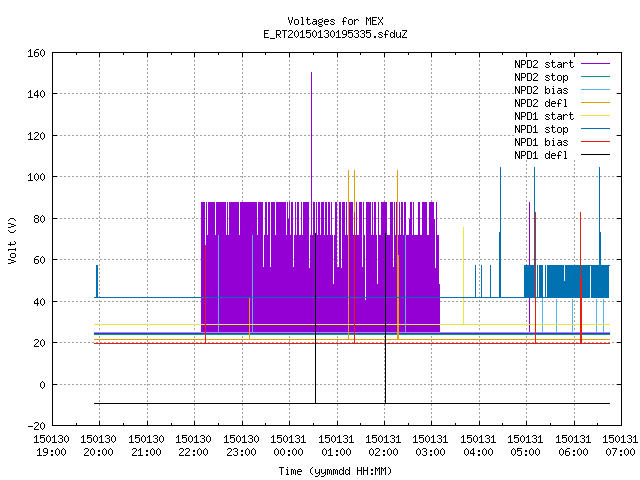Click the 100 y-axis tick label
640x480 pixels.
coord(36,177)
